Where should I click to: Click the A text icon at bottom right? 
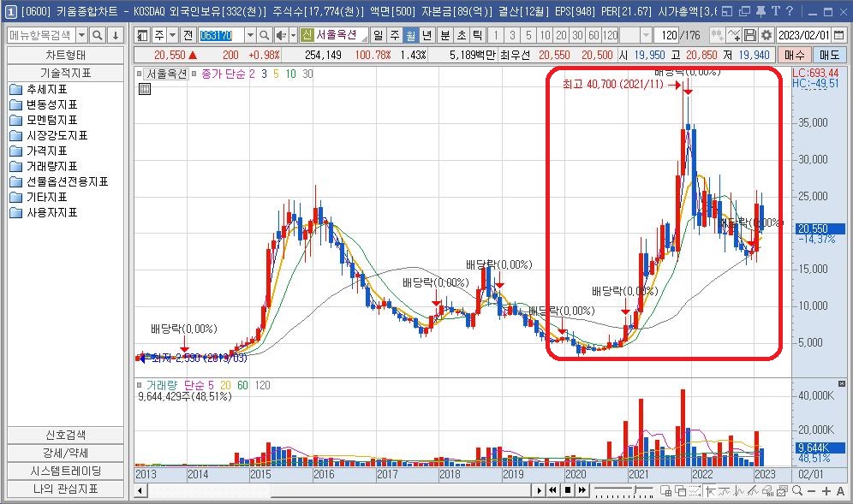click(x=840, y=491)
